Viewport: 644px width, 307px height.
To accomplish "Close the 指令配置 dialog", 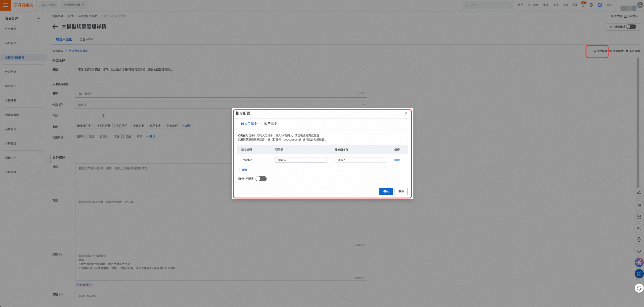I will point(406,113).
